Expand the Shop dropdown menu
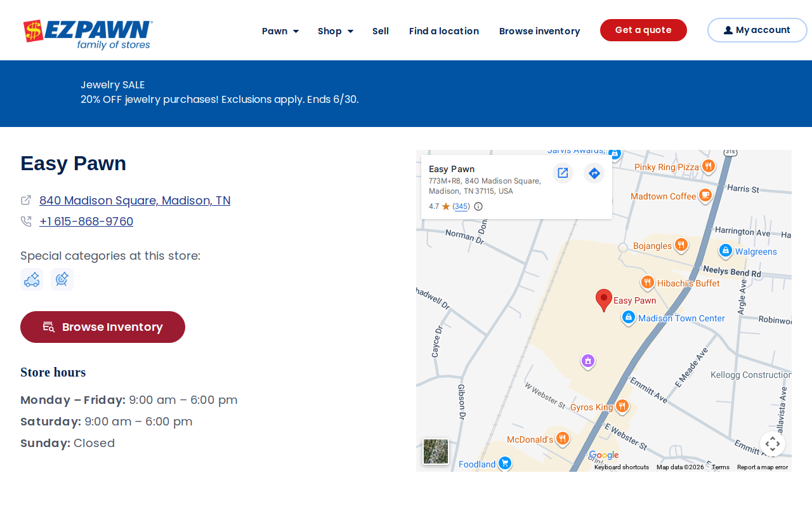 [x=336, y=31]
